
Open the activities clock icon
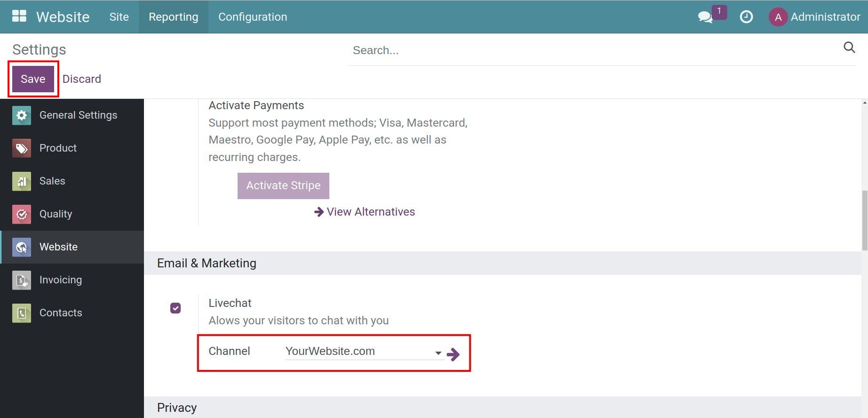(x=746, y=17)
